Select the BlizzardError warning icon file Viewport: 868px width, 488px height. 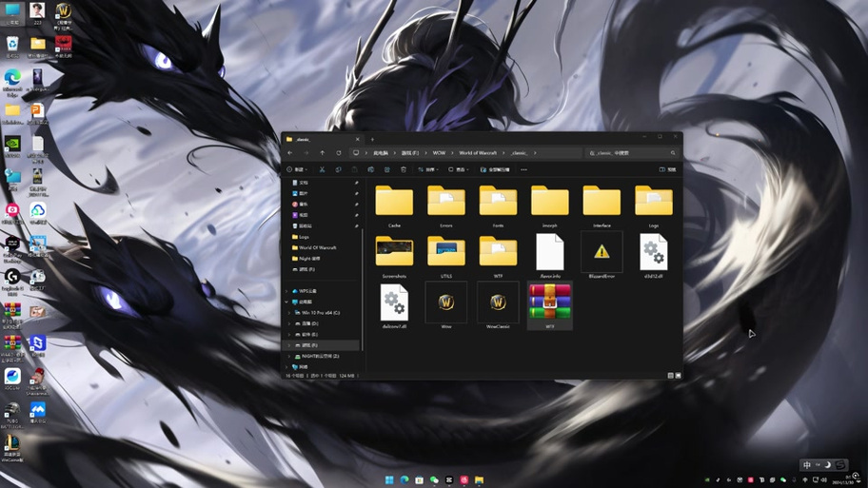602,256
